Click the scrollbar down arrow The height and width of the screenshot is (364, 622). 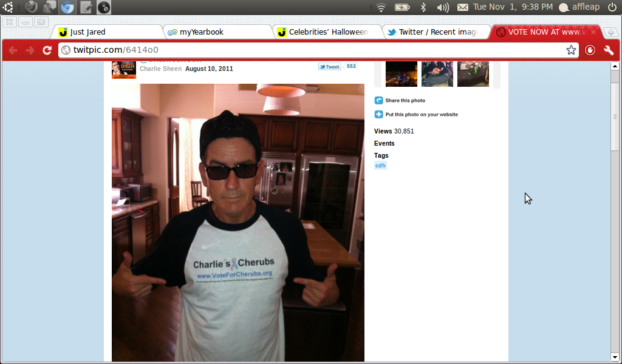click(615, 357)
